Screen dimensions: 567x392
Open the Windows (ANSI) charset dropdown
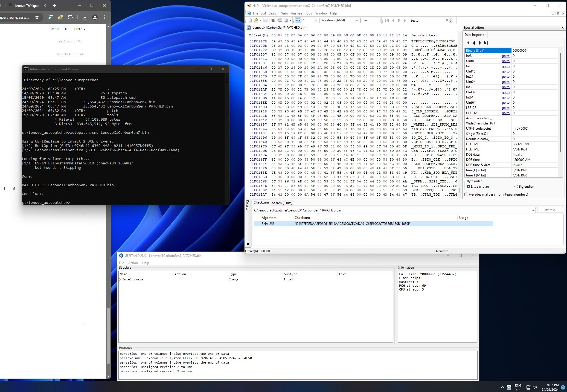357,20
